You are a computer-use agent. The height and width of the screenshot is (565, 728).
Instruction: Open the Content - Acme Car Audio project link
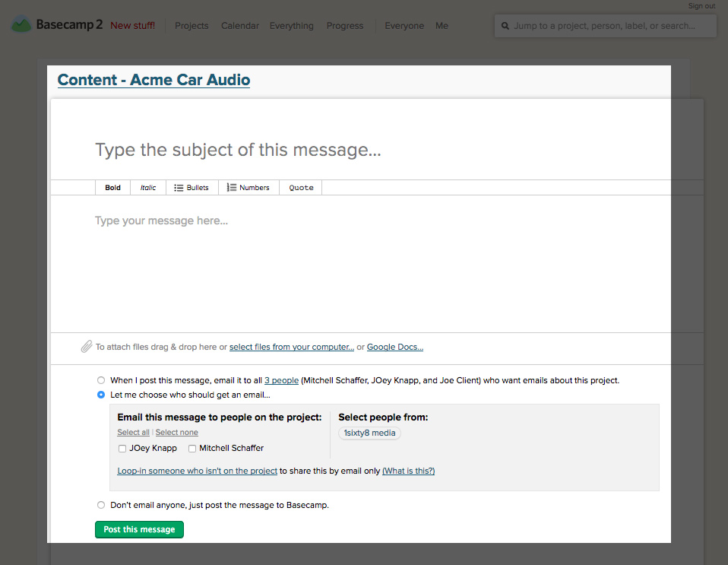(x=154, y=80)
